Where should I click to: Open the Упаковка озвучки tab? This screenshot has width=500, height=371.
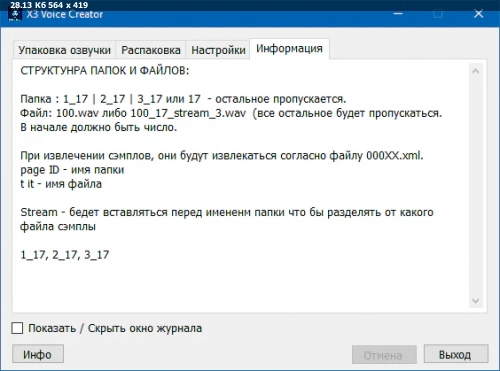coord(64,50)
